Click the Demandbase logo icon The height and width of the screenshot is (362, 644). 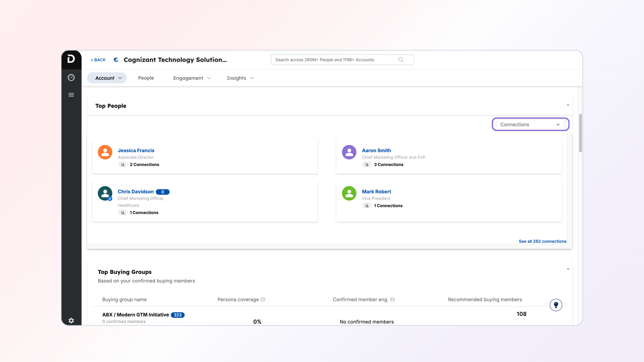(71, 59)
